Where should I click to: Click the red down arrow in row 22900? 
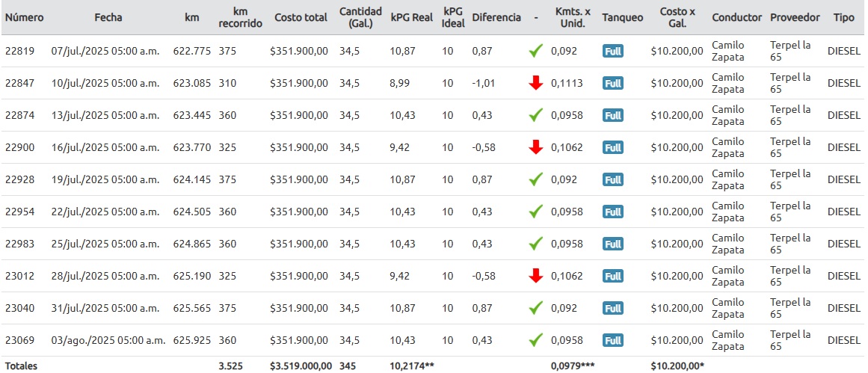pyautogui.click(x=535, y=147)
